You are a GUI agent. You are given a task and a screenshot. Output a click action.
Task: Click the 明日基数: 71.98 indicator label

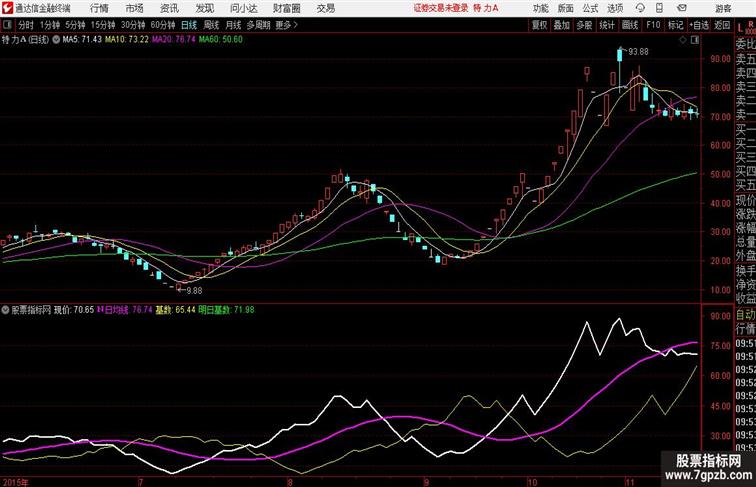(x=226, y=310)
